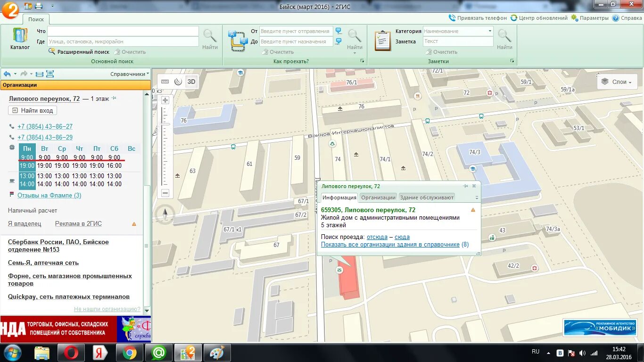
Task: Open Справка help
Action: tap(627, 18)
